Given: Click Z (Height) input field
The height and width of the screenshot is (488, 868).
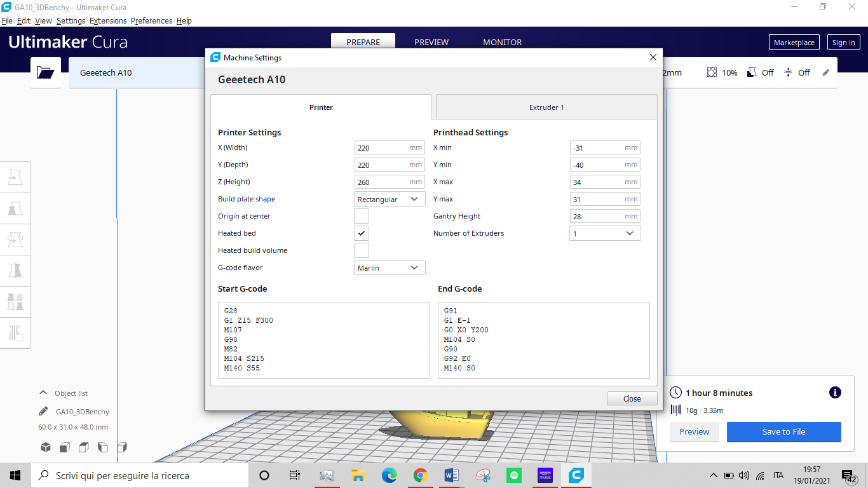Looking at the screenshot, I should point(390,182).
